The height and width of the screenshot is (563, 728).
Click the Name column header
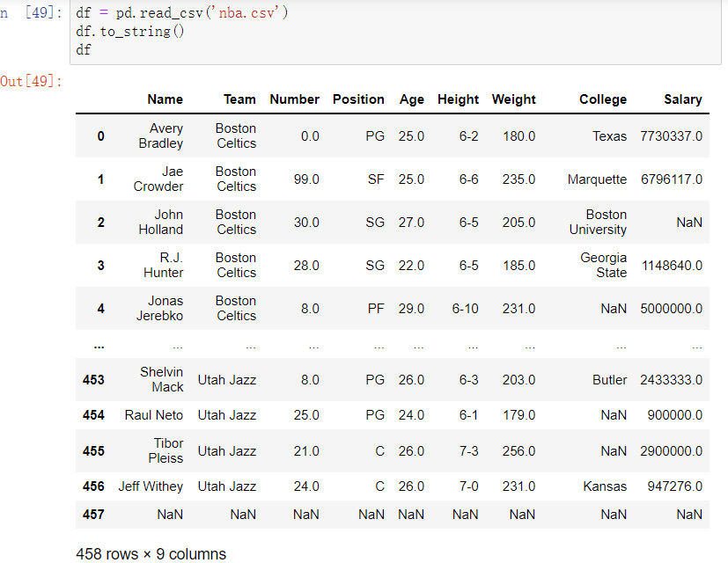165,99
